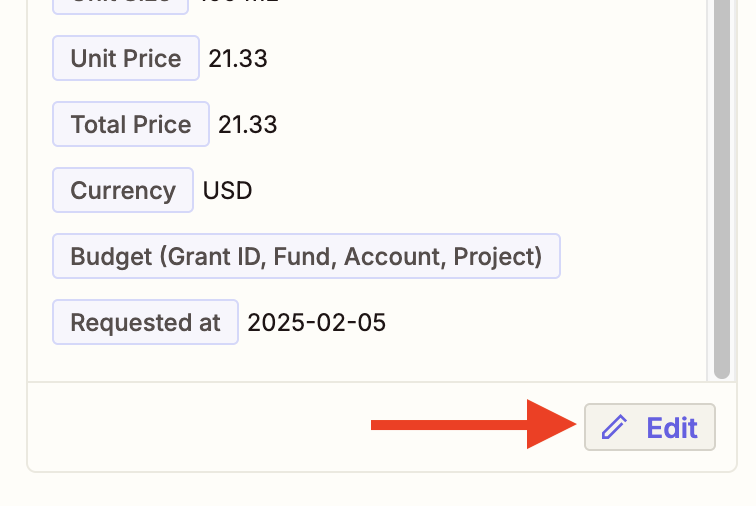Select the Unit Price field label
This screenshot has height=506, width=756.
(125, 58)
